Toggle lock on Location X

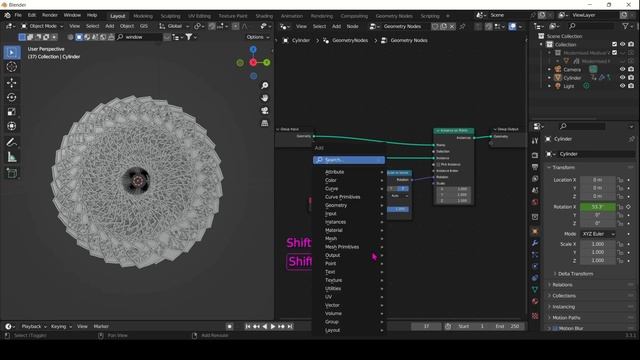[620, 180]
